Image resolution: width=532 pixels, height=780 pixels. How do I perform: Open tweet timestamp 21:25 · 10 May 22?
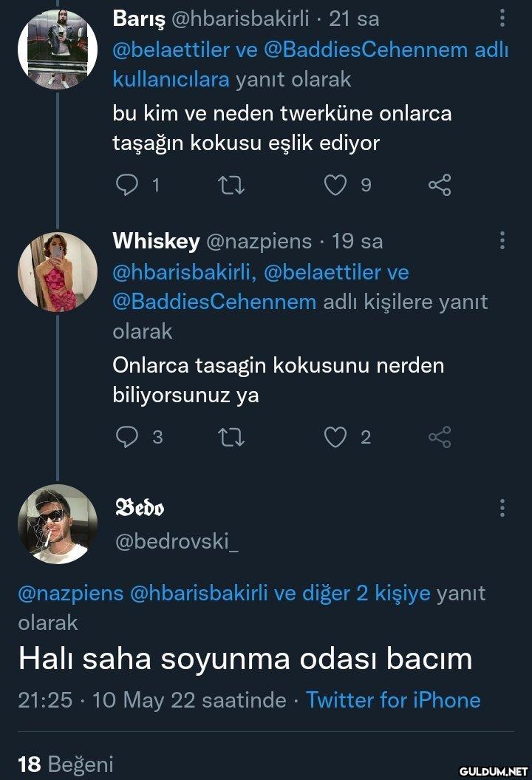pyautogui.click(x=151, y=700)
